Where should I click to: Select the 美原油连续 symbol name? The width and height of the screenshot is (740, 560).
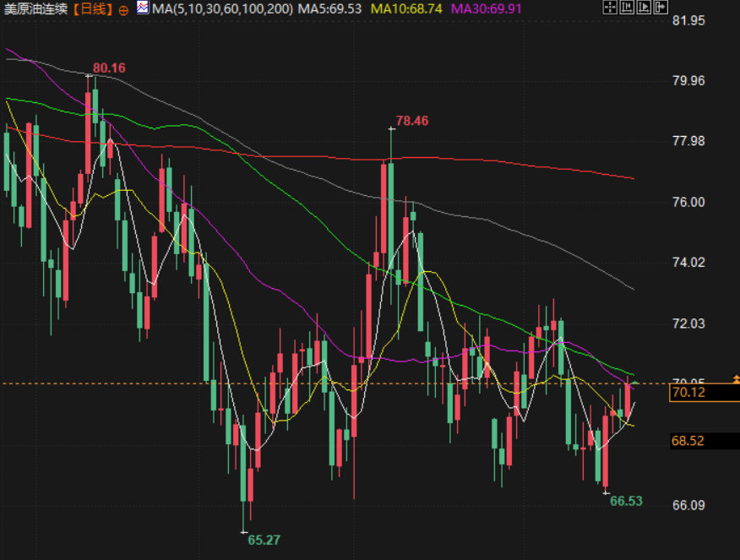[x=35, y=9]
